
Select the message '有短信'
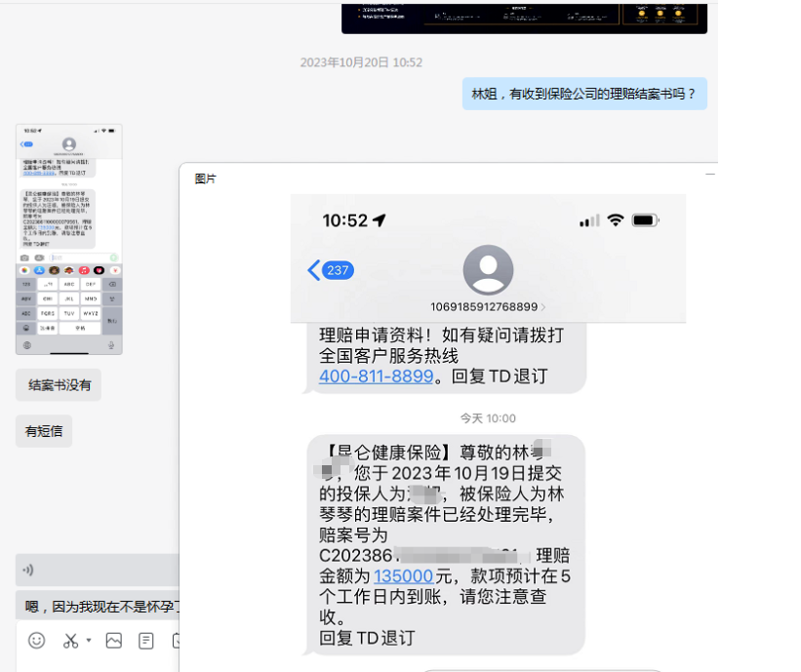pyautogui.click(x=44, y=431)
